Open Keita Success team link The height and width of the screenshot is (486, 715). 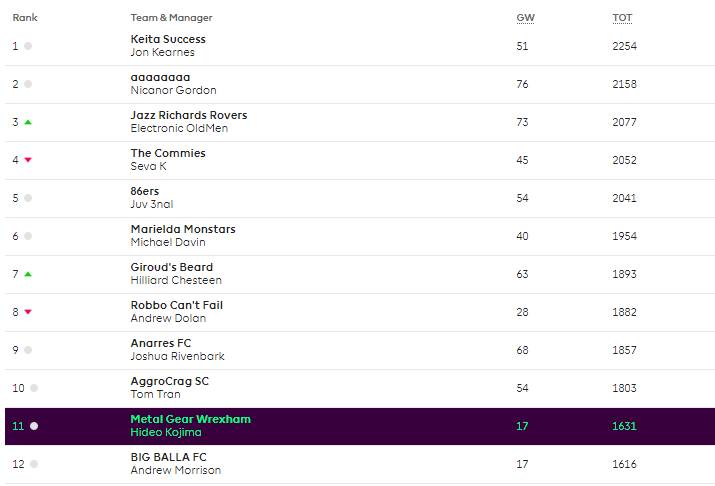[168, 39]
